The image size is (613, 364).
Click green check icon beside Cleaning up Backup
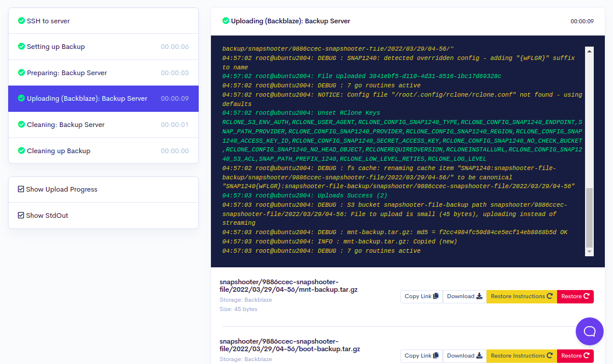tap(22, 151)
